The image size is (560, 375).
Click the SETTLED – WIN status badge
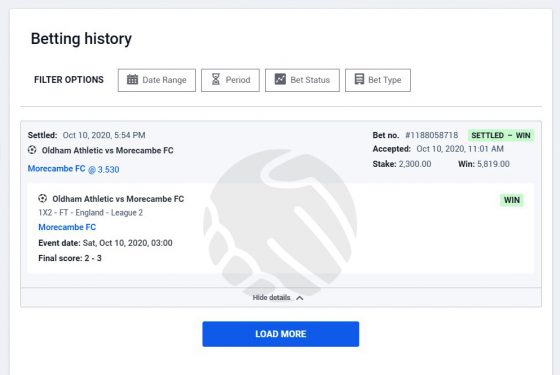point(501,135)
